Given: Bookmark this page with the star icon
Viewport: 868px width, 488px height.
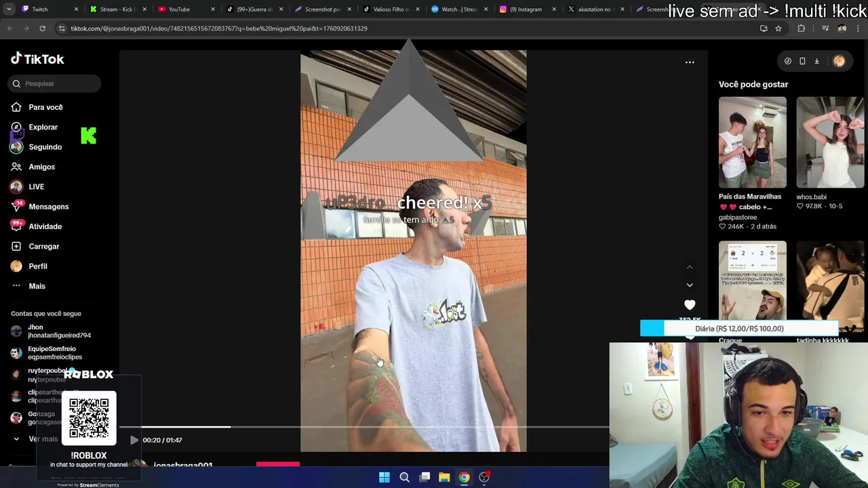Looking at the screenshot, I should (x=778, y=28).
